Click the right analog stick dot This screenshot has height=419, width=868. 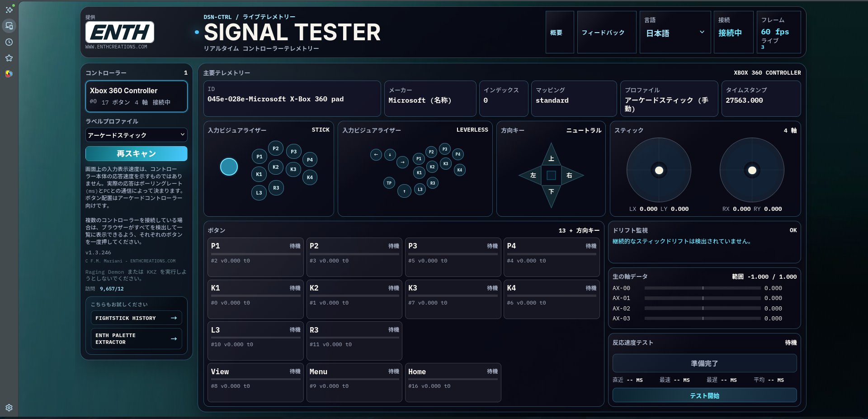752,170
